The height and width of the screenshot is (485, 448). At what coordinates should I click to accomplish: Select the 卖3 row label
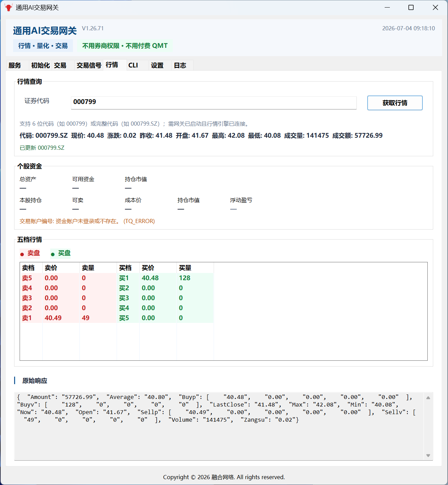tap(27, 298)
